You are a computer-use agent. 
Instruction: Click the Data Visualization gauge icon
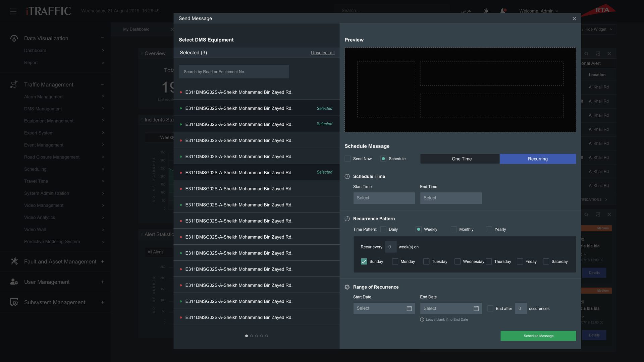coord(14,38)
